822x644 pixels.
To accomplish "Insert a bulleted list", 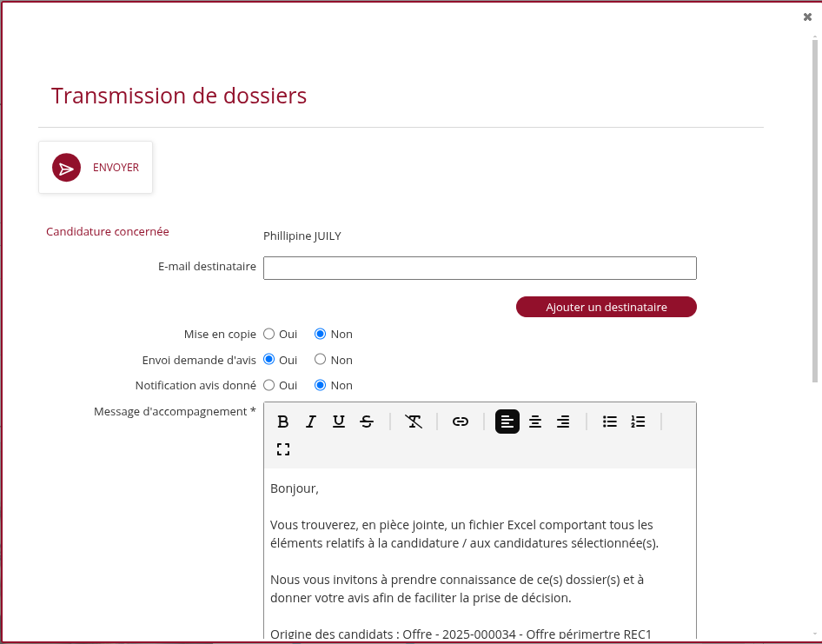I will [x=610, y=422].
